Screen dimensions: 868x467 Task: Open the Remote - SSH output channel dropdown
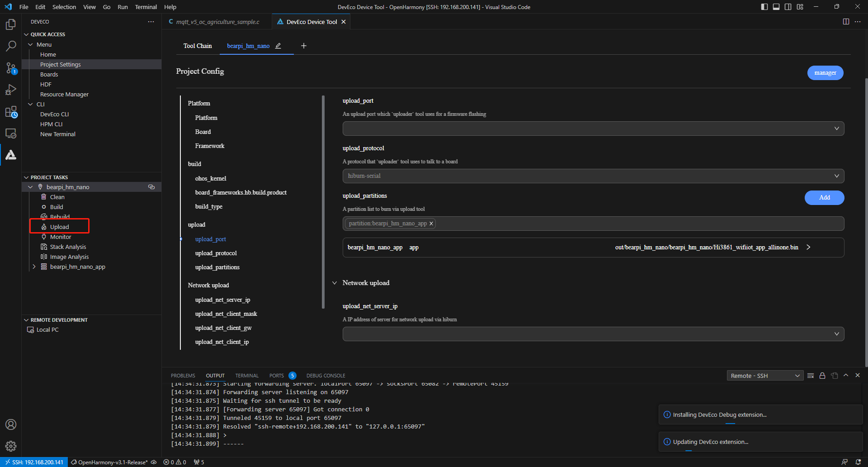click(x=764, y=376)
